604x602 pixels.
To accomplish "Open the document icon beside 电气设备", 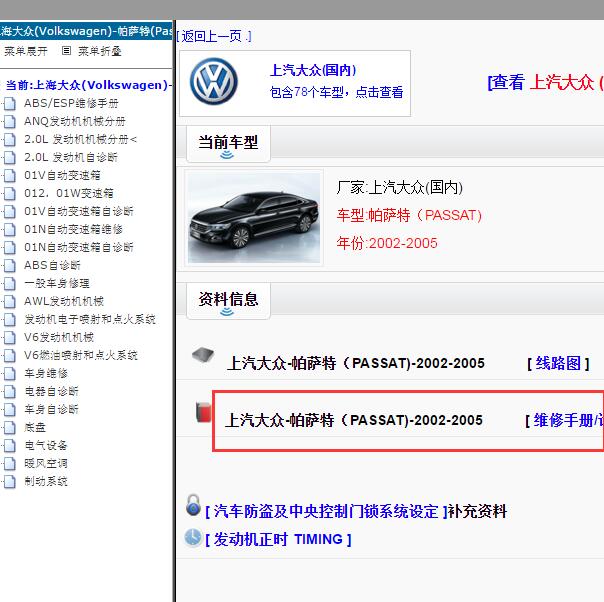I will (10, 446).
